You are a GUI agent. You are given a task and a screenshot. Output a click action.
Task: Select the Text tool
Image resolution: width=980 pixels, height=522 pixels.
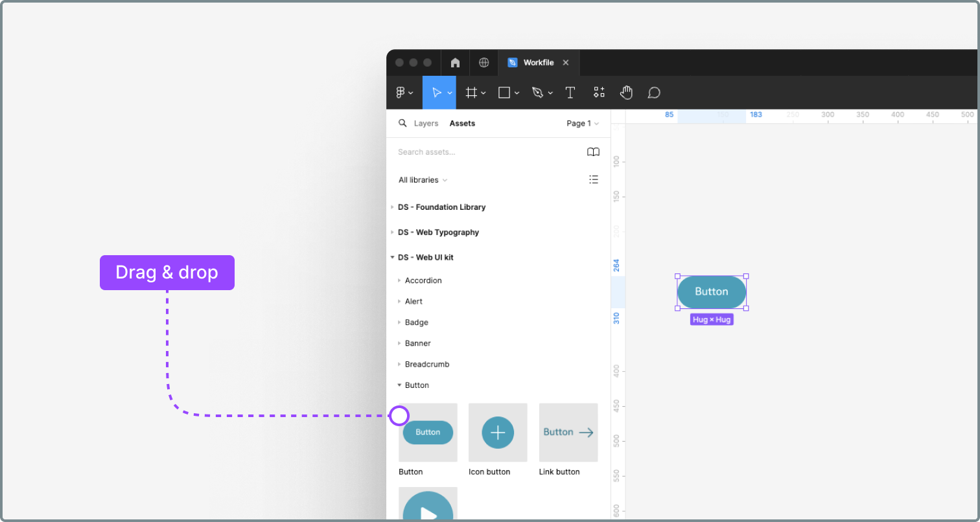coord(570,92)
